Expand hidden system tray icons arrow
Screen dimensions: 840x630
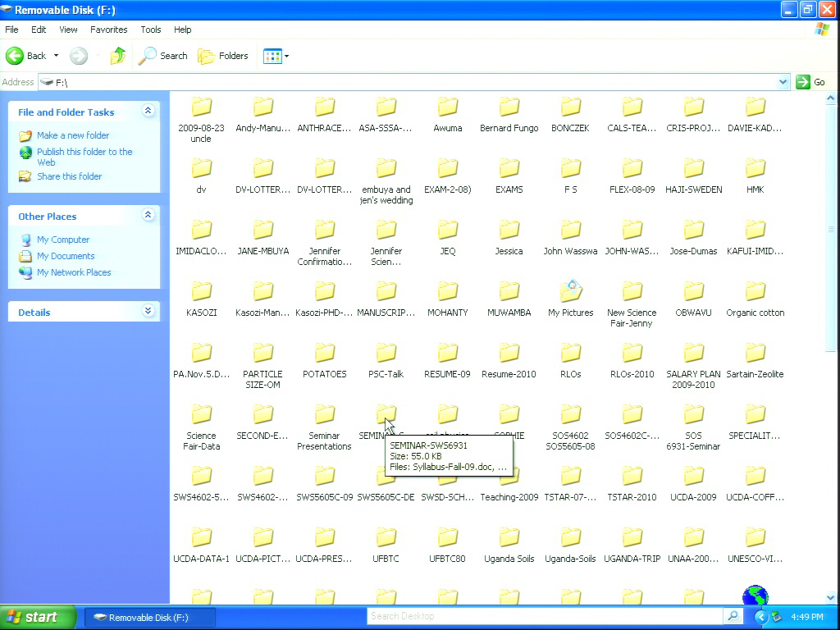pyautogui.click(x=760, y=617)
